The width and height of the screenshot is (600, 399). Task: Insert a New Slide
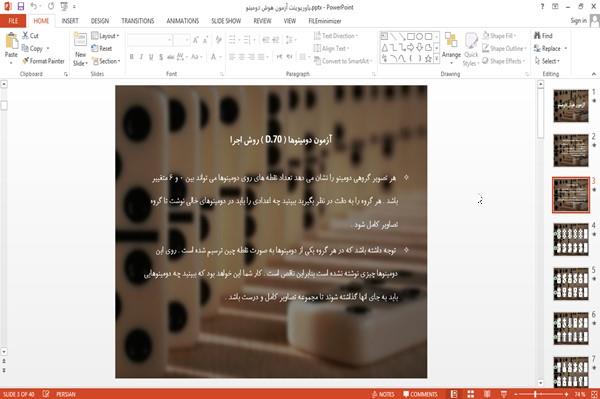[80, 50]
